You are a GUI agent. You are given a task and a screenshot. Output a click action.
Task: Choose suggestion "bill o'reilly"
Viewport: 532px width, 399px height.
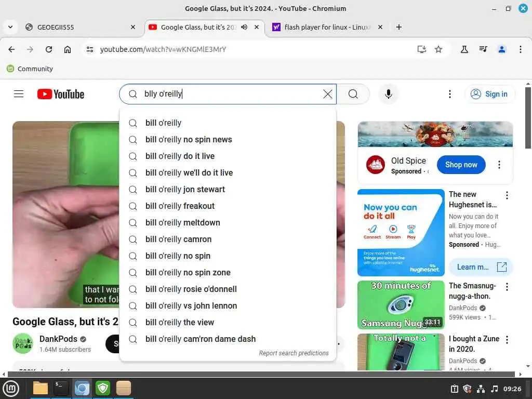(x=228, y=123)
